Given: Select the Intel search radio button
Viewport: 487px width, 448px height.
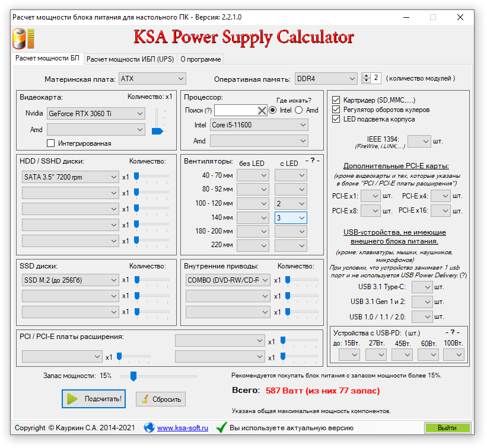Looking at the screenshot, I should coord(272,110).
